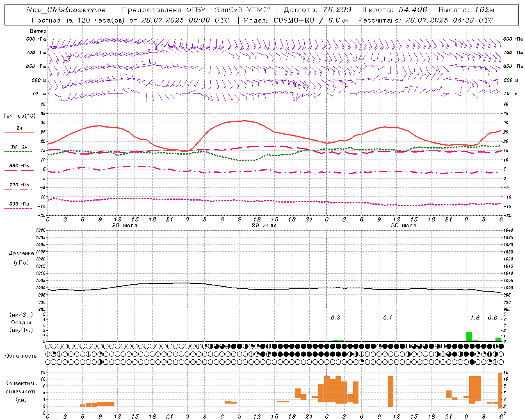Image resolution: width=525 pixels, height=420 pixels.
Task: Click the precipitation amount 0.2
Action: tap(336, 317)
